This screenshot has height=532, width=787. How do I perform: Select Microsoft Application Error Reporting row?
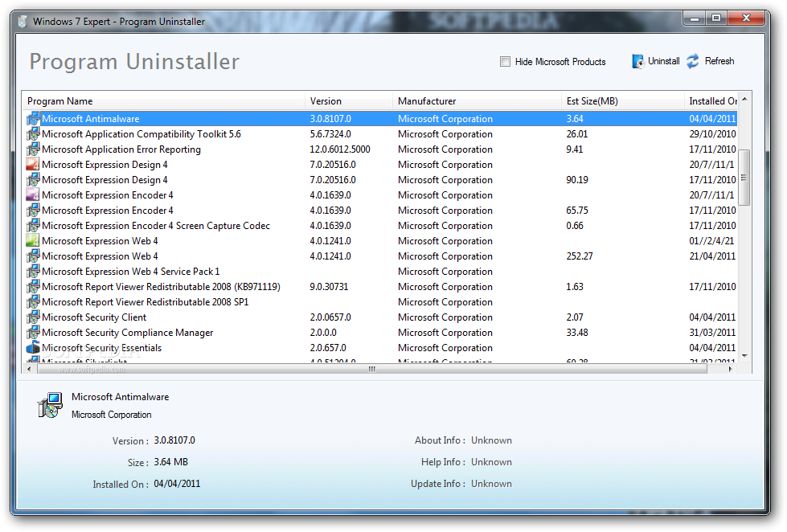tap(381, 149)
